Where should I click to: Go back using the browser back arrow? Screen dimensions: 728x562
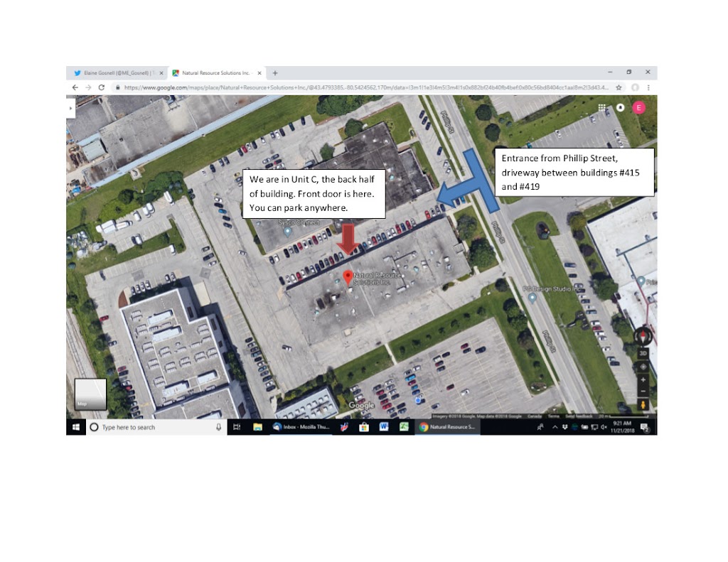click(x=75, y=87)
